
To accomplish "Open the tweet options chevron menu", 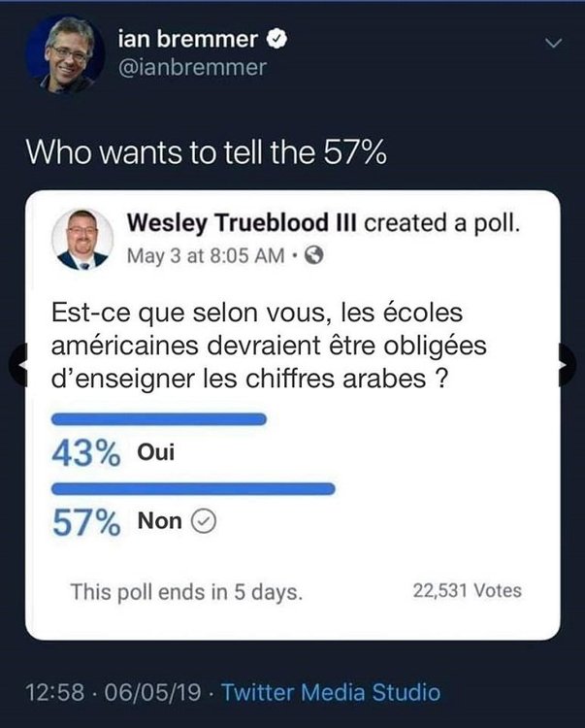I will 554,43.
